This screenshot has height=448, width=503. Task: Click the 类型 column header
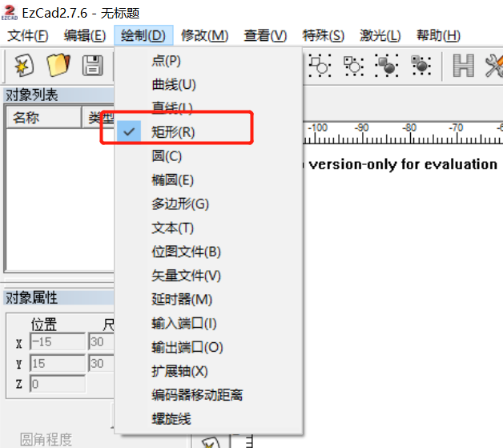click(x=99, y=118)
